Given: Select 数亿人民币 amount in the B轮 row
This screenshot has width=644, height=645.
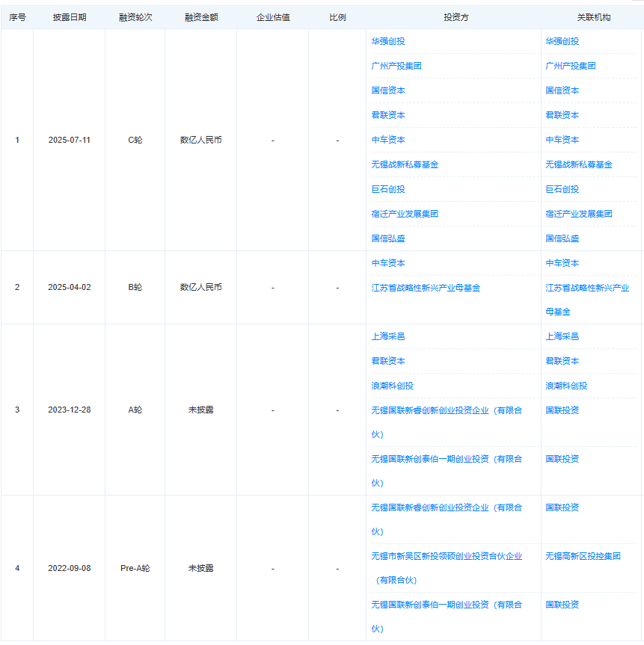Looking at the screenshot, I should point(201,287).
